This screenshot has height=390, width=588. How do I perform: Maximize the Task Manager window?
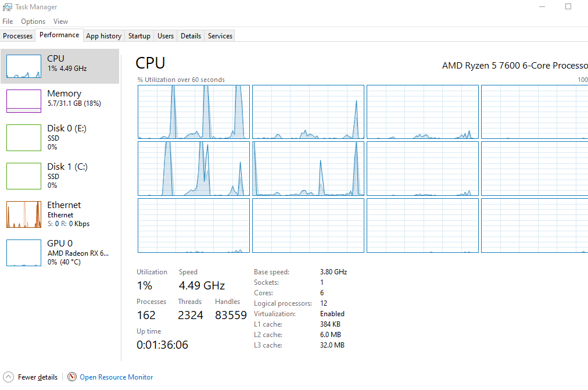pos(568,7)
